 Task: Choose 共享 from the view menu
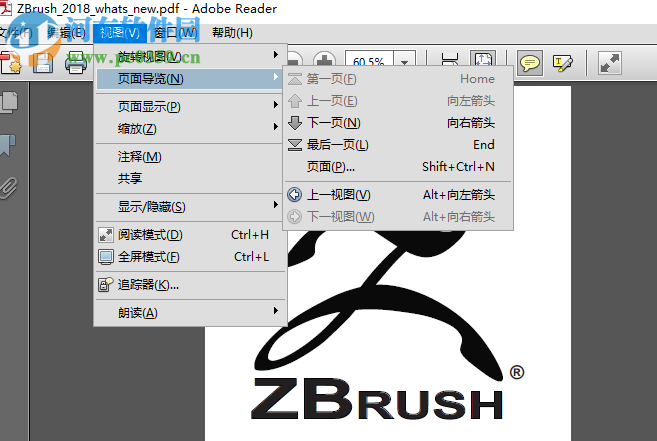130,179
